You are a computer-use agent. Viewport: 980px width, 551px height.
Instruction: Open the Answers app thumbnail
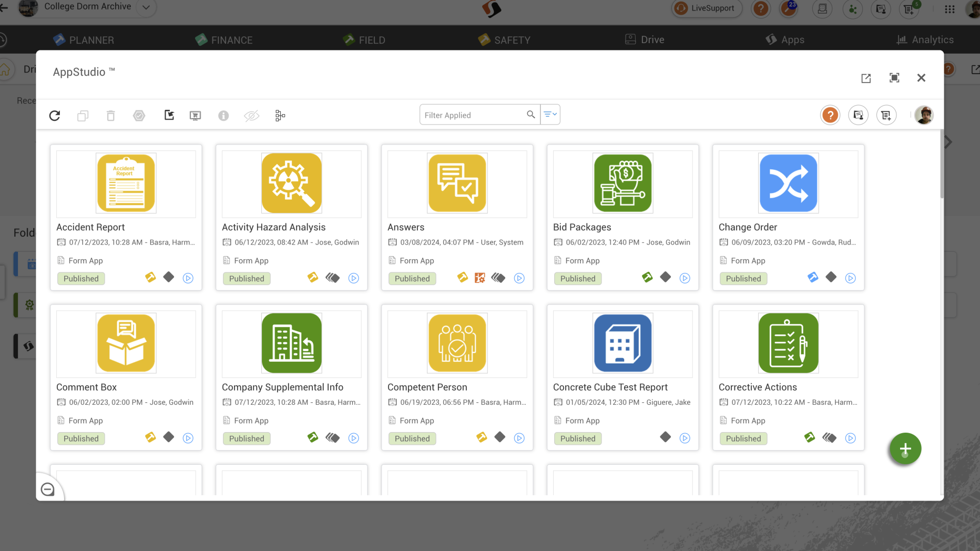457,183
